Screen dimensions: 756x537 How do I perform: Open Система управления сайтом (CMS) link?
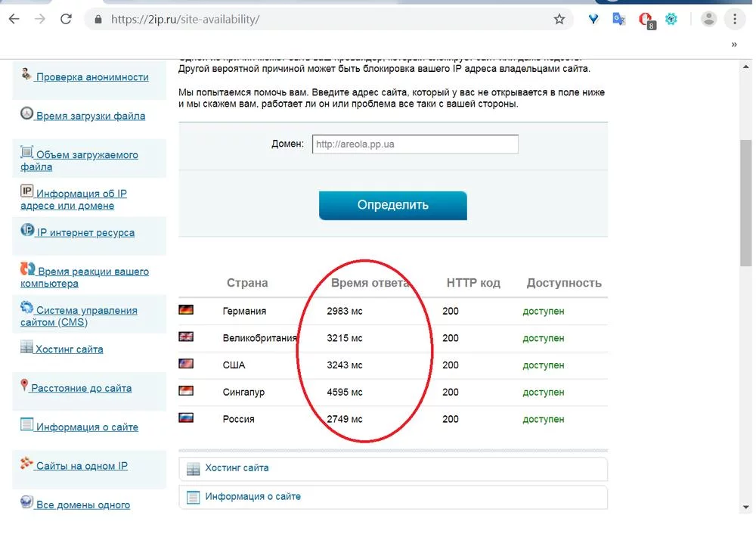coord(79,316)
